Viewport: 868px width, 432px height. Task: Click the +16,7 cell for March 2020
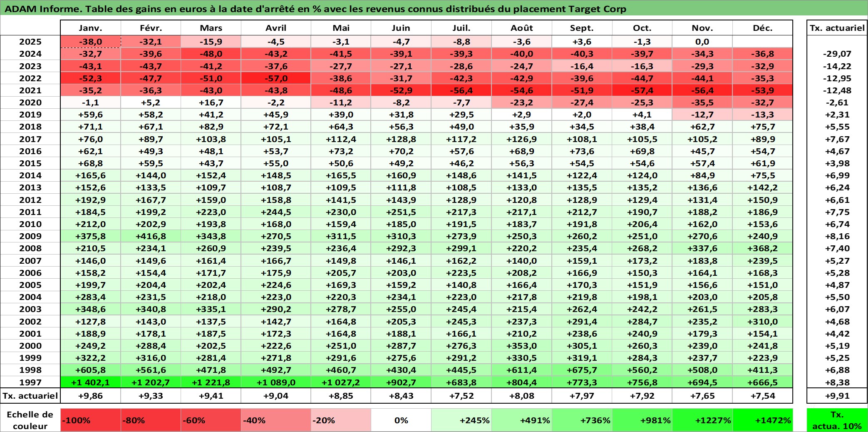211,102
